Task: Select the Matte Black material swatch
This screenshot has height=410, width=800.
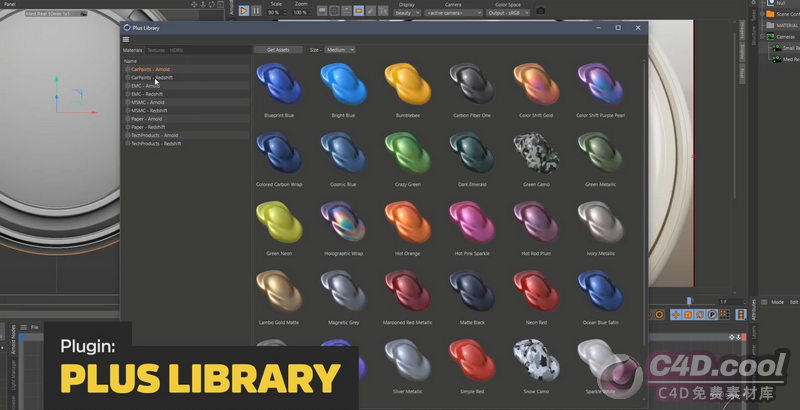Action: (472, 291)
